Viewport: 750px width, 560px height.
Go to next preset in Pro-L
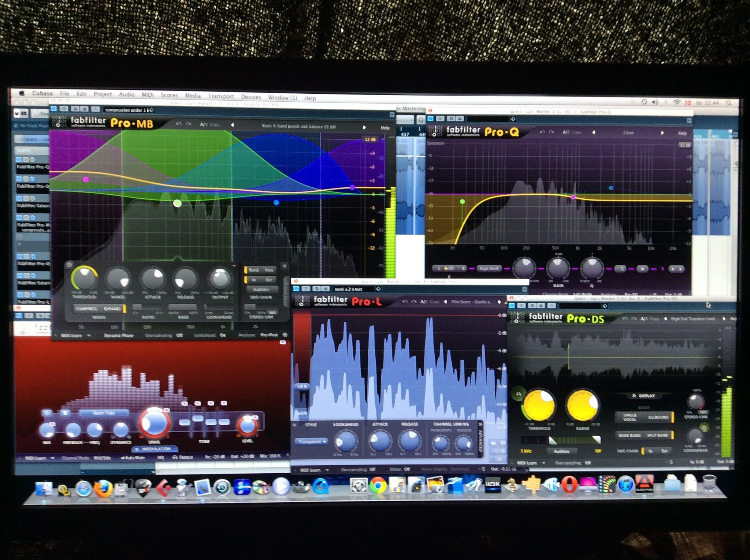[499, 302]
